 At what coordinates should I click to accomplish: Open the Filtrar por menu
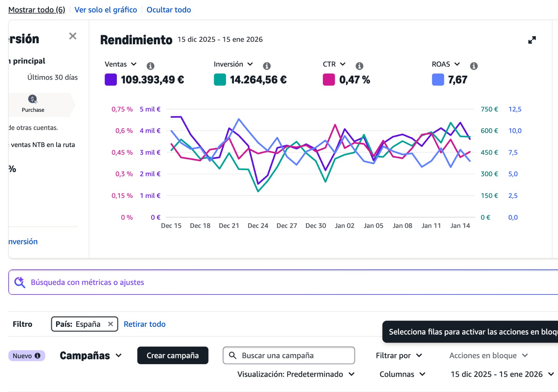[399, 355]
